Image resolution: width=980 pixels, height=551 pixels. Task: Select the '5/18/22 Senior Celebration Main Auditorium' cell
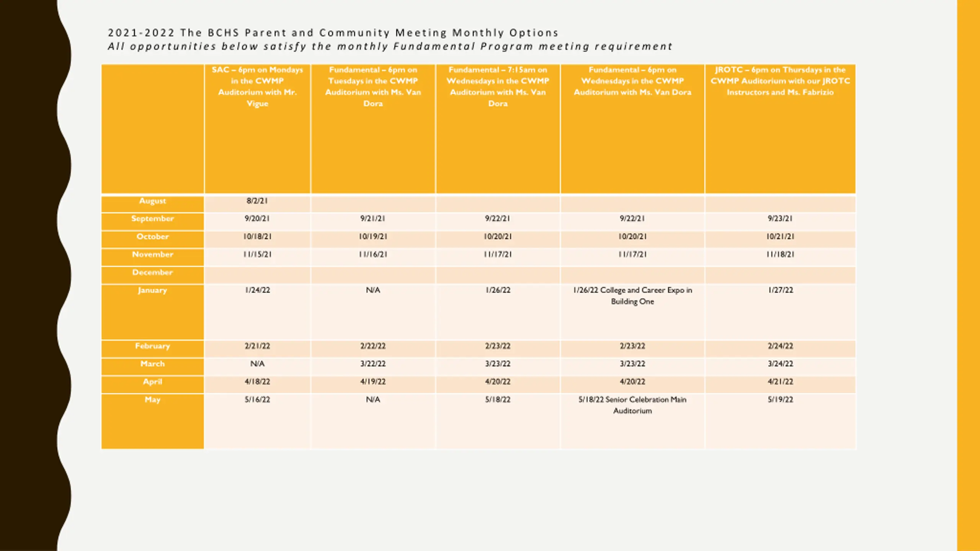pos(632,421)
